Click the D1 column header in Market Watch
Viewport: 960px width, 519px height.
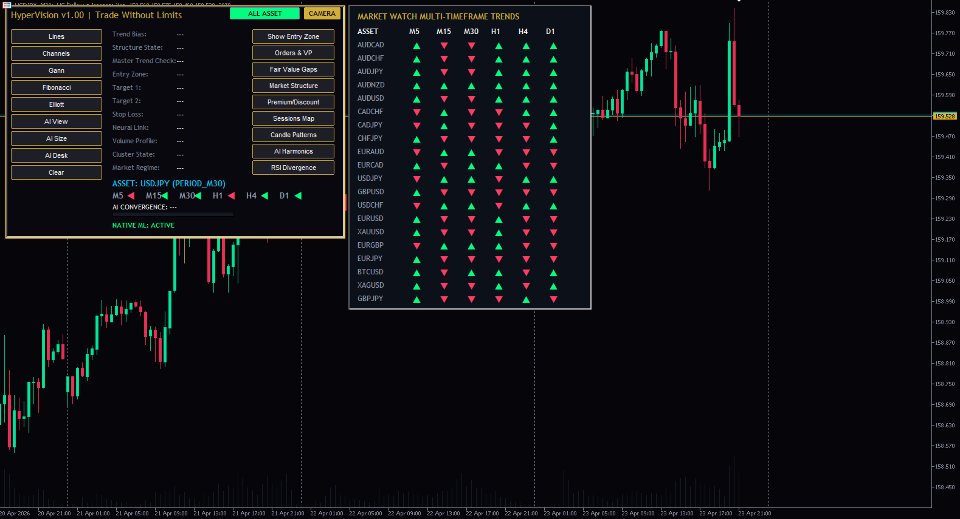(x=550, y=31)
